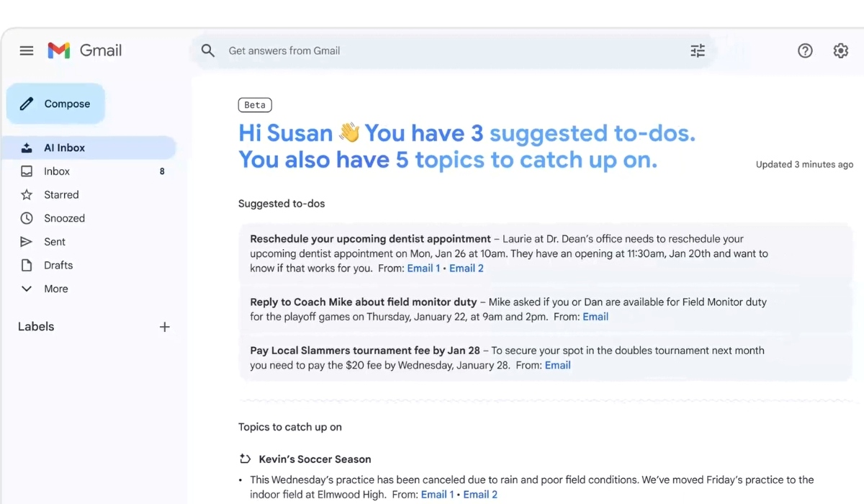This screenshot has height=504, width=864.
Task: Click the Kevin's Soccer Season topic icon
Action: coord(245,459)
